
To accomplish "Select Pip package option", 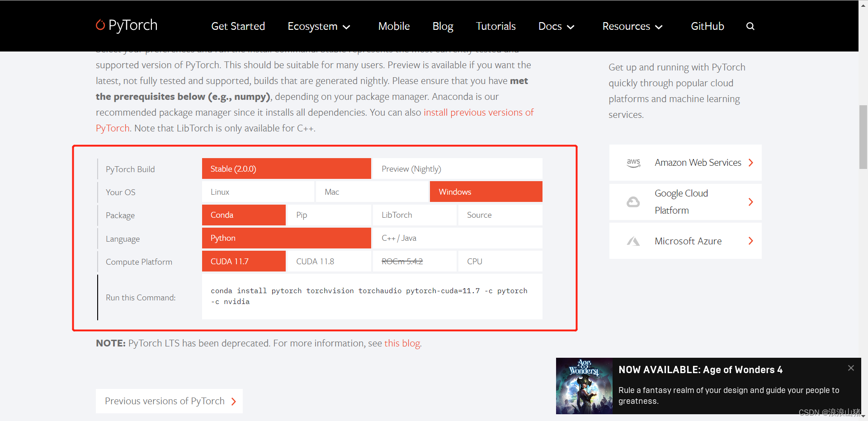I will tap(329, 215).
